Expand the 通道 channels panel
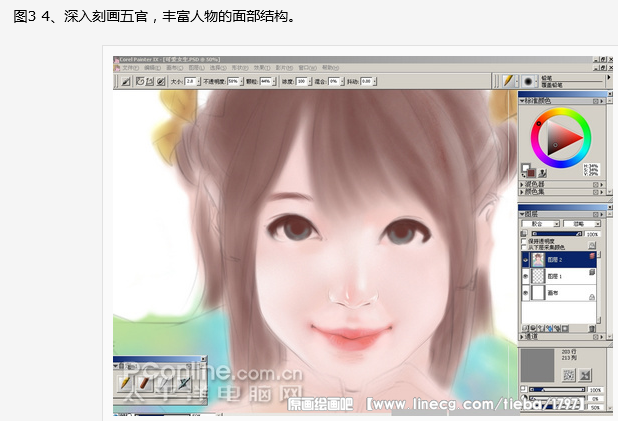The image size is (618, 421). point(522,337)
